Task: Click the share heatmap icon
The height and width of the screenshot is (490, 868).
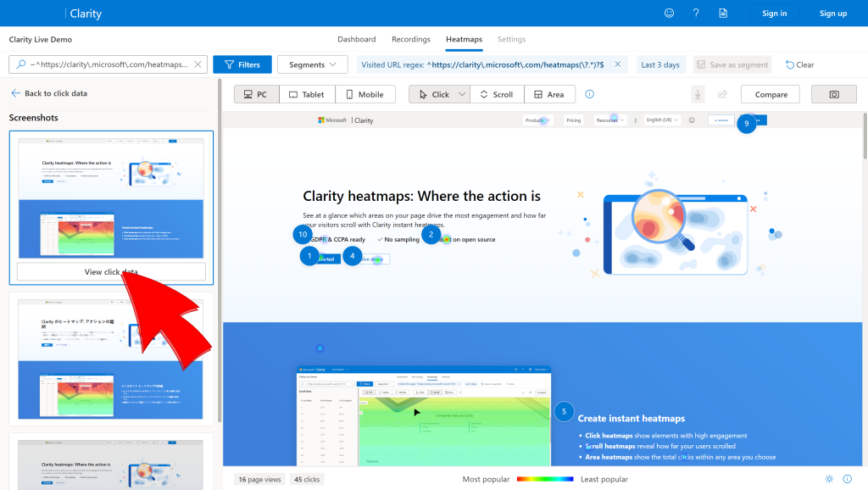Action: click(722, 95)
